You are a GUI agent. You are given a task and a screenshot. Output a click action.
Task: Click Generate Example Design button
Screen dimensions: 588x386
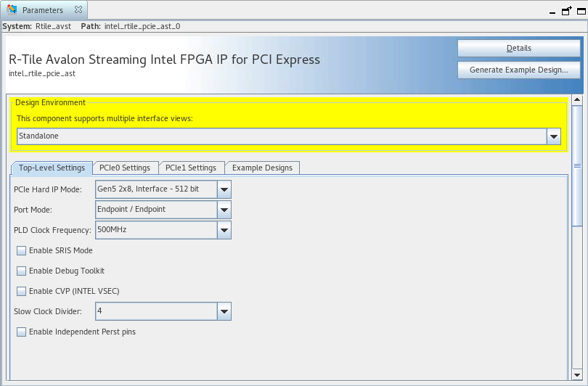(518, 70)
